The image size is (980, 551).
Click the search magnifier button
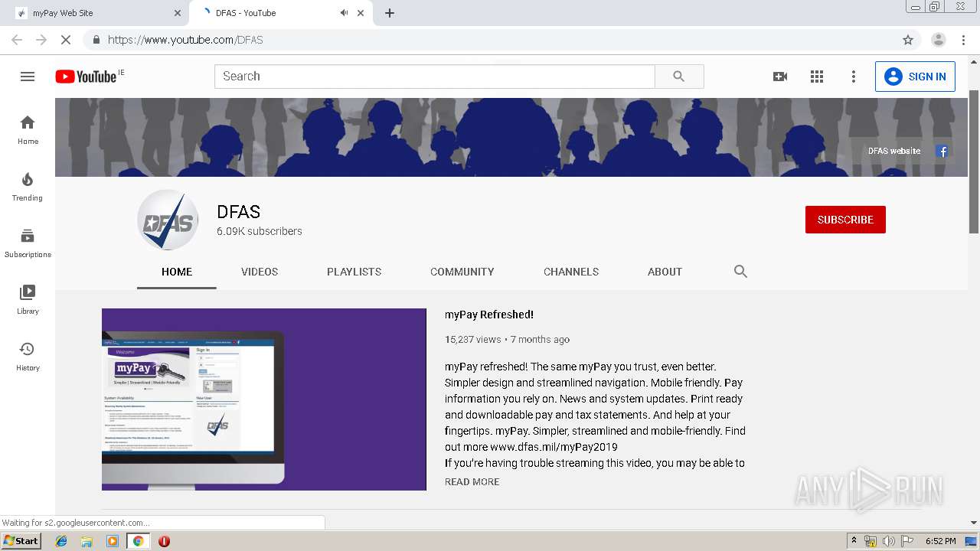pos(679,77)
